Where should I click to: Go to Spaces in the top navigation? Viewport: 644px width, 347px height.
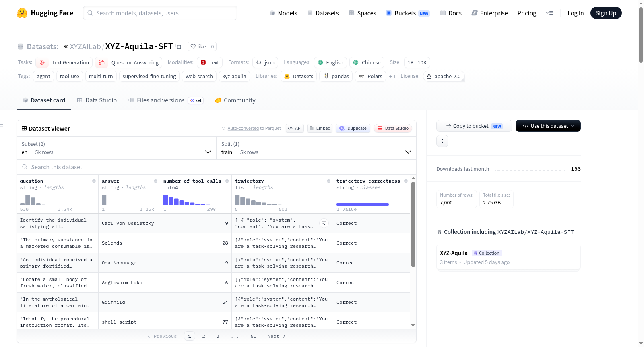click(362, 13)
